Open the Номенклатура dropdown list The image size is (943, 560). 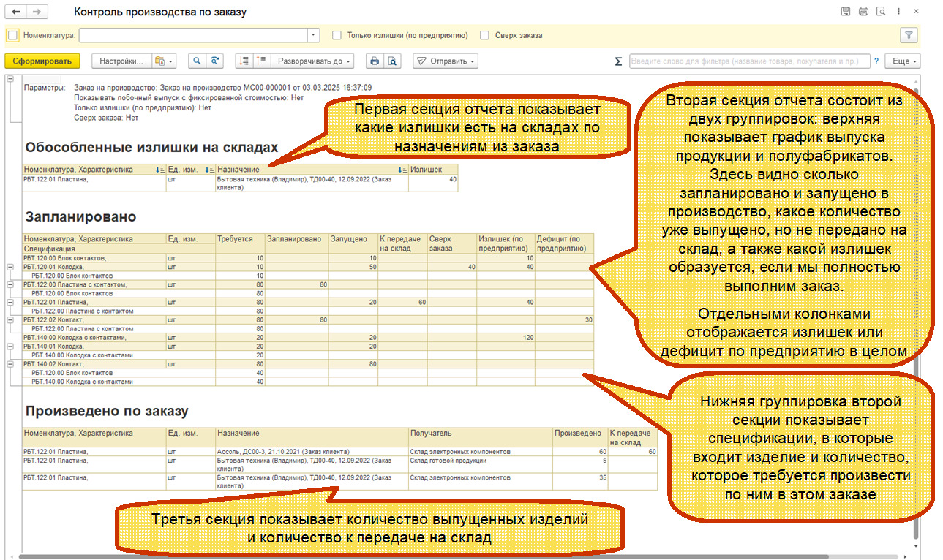click(314, 35)
